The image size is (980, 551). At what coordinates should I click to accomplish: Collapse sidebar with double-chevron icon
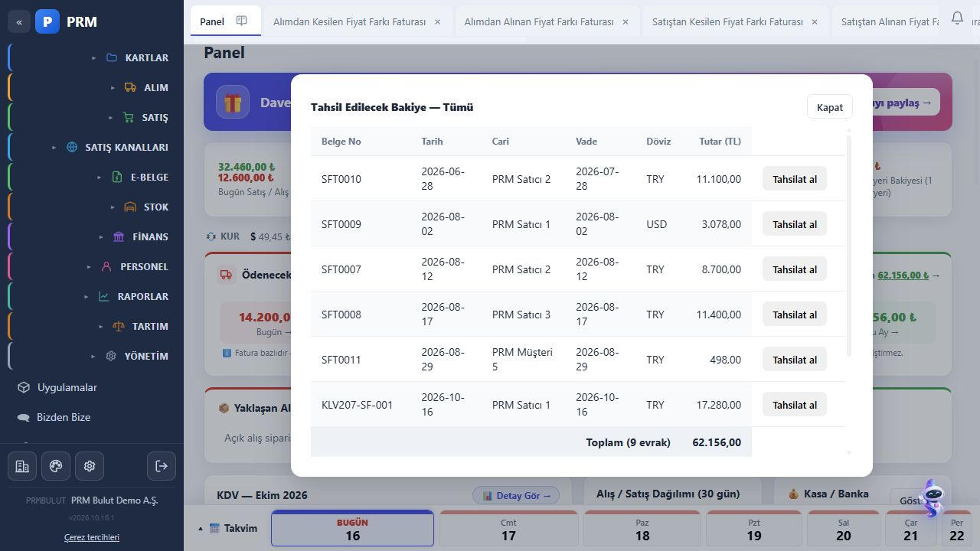pos(19,21)
